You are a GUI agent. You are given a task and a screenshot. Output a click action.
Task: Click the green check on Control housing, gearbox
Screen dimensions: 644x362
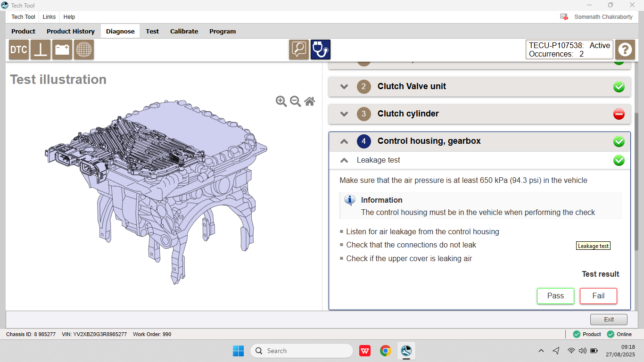click(x=619, y=141)
